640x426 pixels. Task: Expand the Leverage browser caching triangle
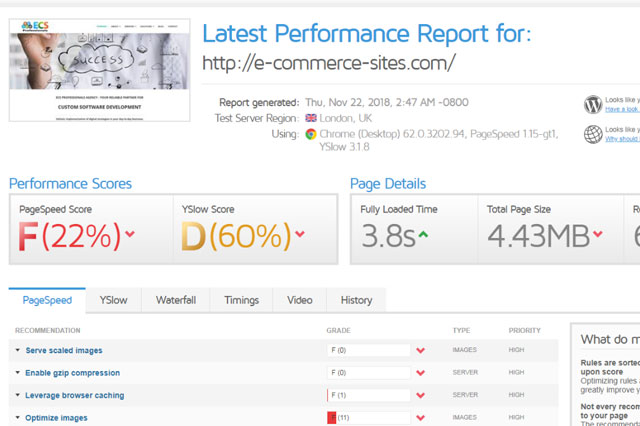point(18,395)
